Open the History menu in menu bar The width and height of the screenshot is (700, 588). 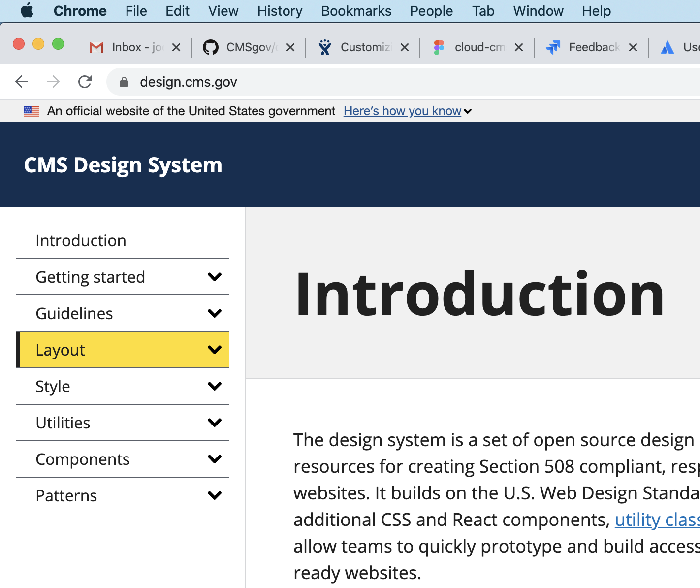[279, 11]
